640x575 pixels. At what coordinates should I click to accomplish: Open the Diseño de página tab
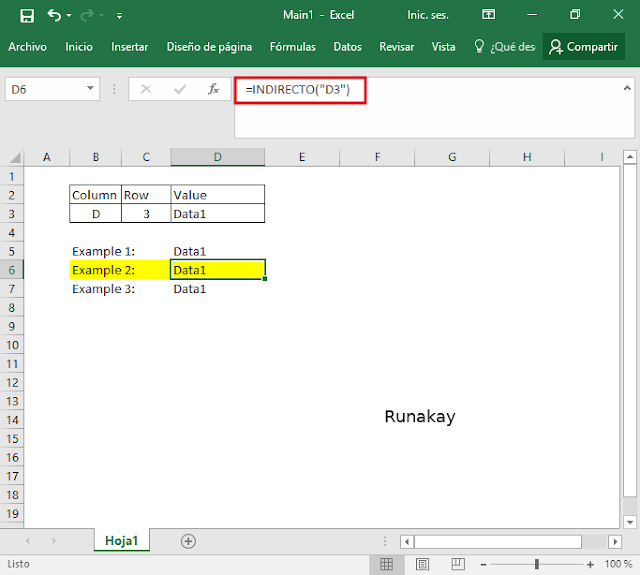tap(209, 47)
